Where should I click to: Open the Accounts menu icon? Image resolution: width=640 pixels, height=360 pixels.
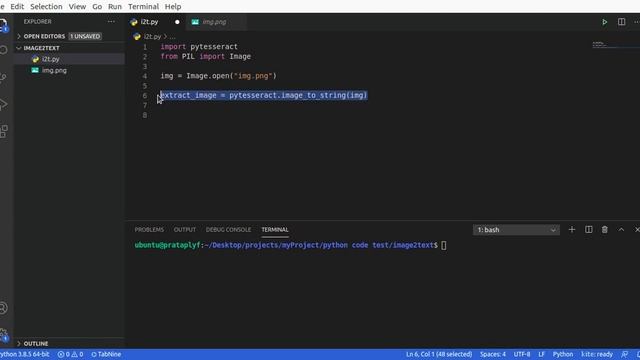4,308
